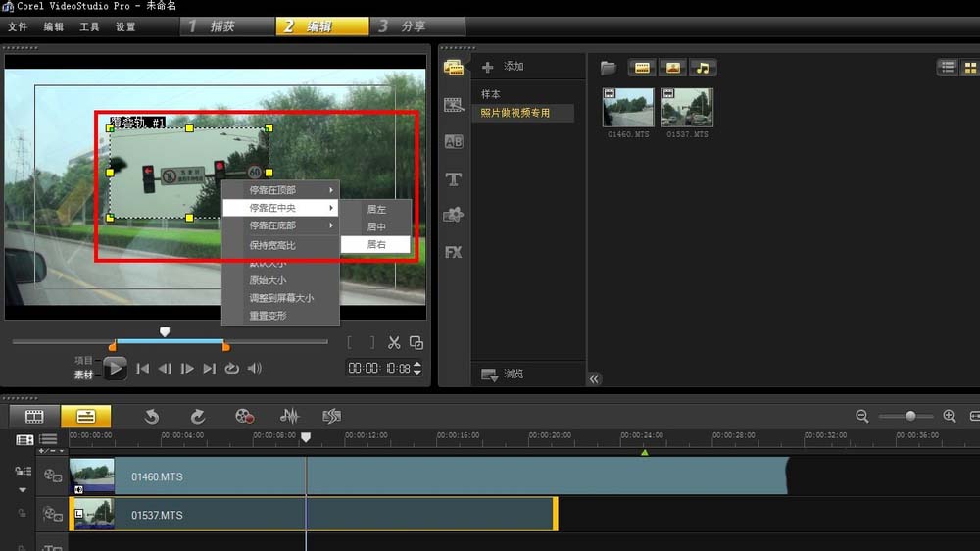Viewport: 980px width, 551px height.
Task: Open the Transitions (AB) library
Action: coord(453,142)
